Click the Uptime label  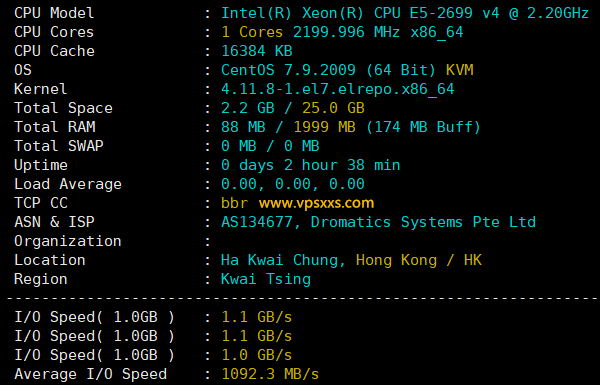[41, 165]
